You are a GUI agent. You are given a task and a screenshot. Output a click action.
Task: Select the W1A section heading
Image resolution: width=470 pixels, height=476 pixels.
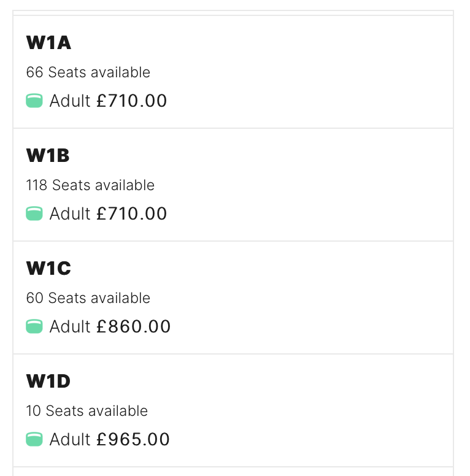(x=48, y=42)
